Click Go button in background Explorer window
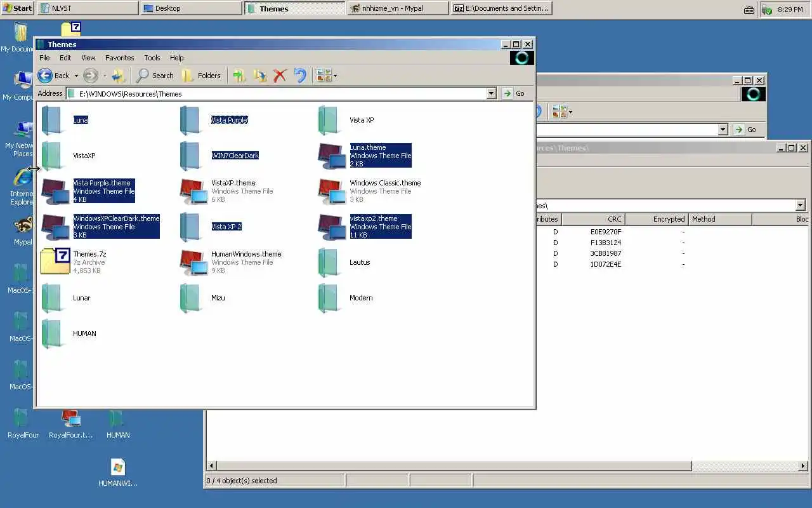This screenshot has height=508, width=812. click(747, 130)
